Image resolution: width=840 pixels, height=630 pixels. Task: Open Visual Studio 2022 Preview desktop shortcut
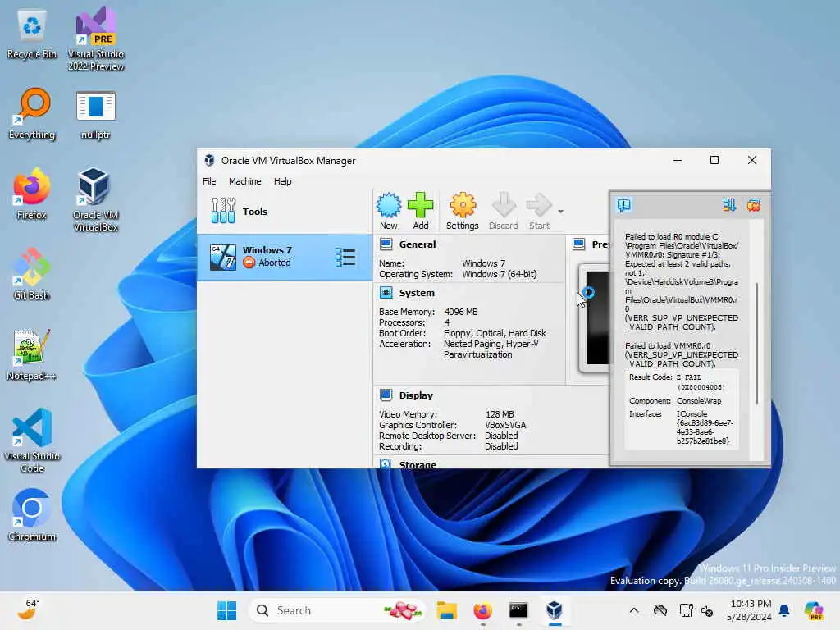96,39
